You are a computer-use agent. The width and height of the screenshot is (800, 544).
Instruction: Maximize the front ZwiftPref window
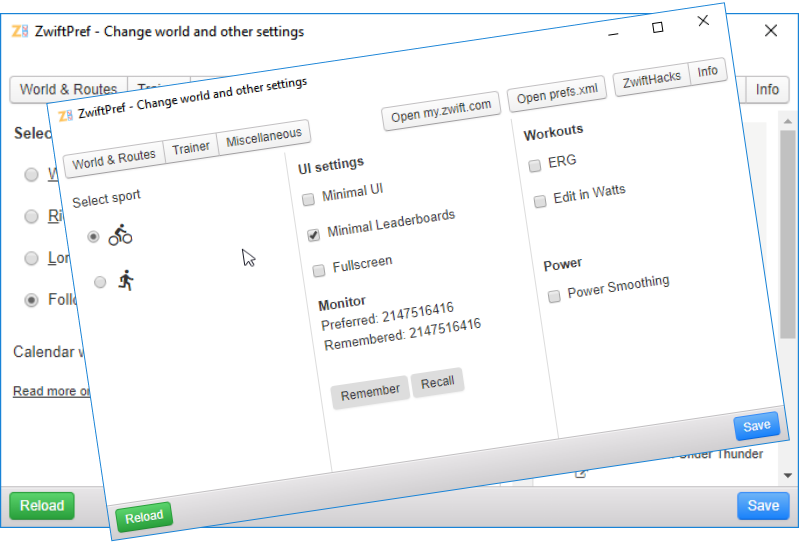click(x=658, y=27)
